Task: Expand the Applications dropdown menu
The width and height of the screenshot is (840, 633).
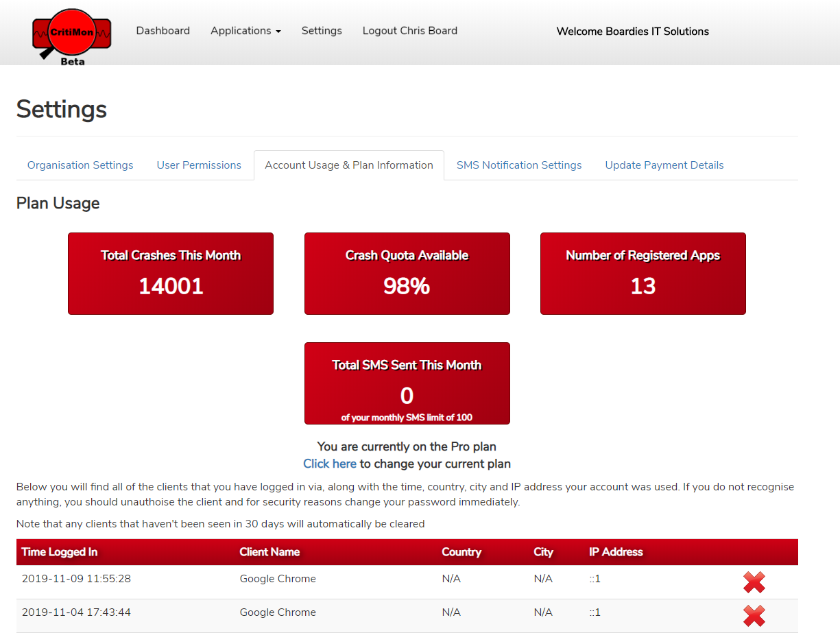Action: 245,31
